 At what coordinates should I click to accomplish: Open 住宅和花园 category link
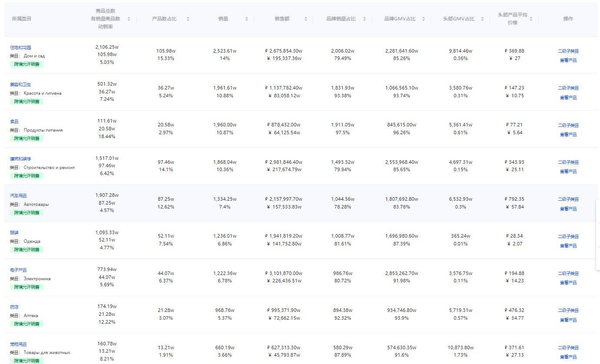(20, 47)
